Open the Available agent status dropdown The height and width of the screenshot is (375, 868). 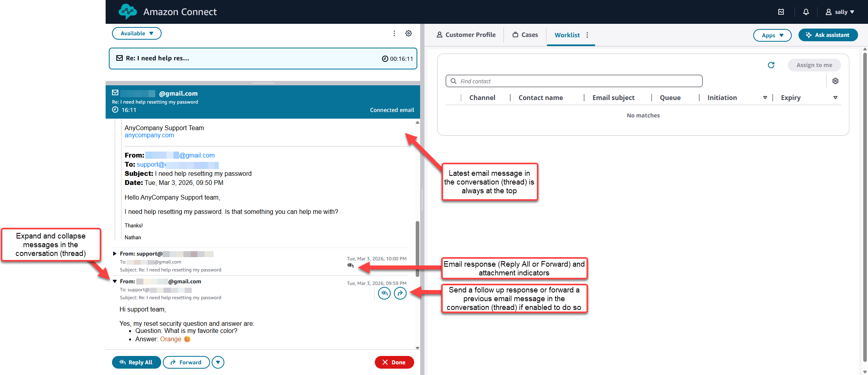click(137, 33)
